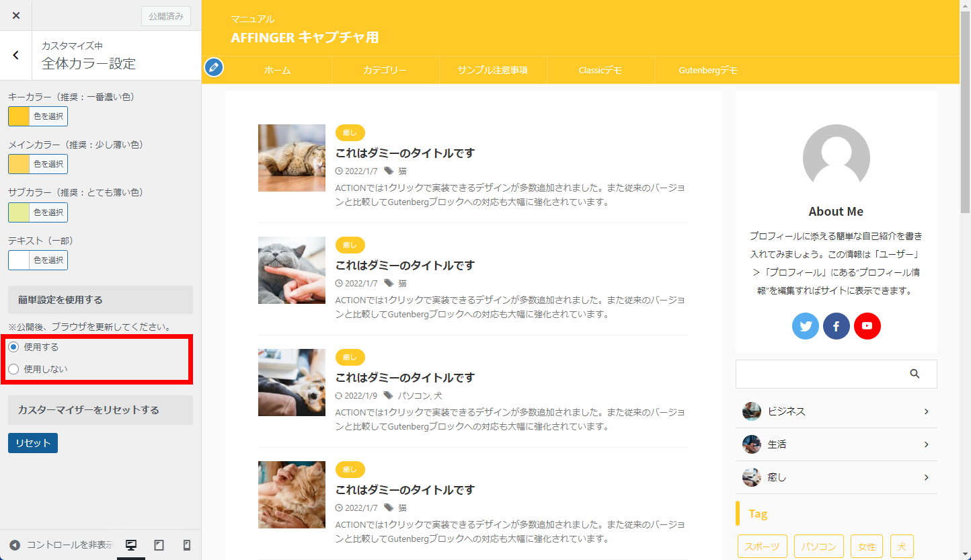The image size is (971, 560).
Task: Open the YouTube profile icon
Action: coord(867,326)
